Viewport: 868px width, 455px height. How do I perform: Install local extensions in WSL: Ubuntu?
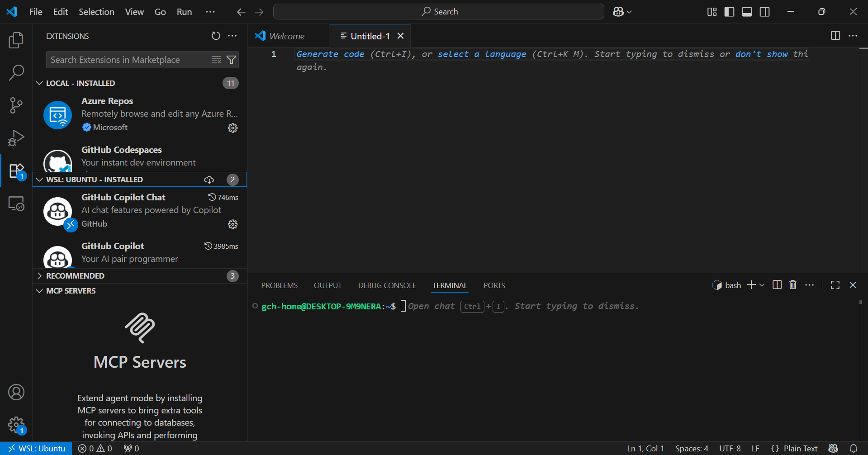coord(209,180)
